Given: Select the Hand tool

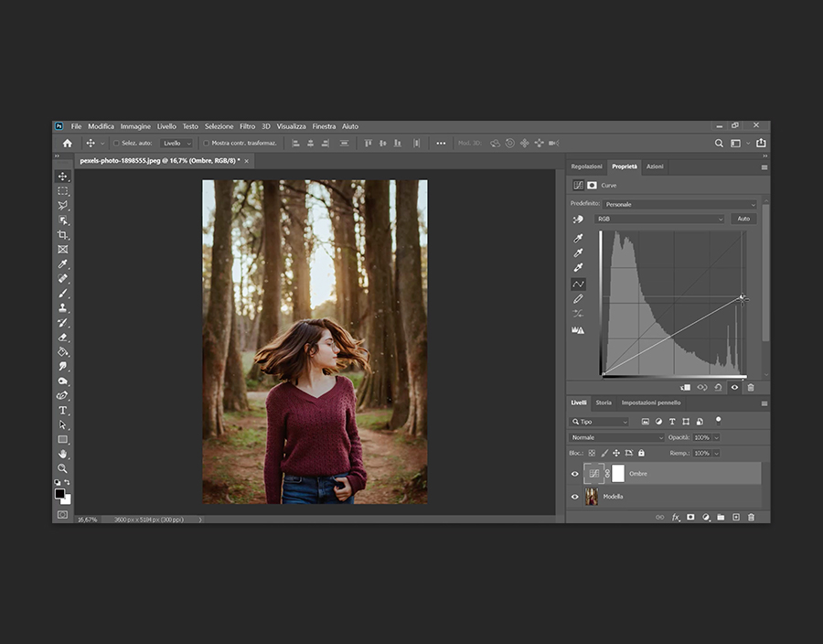Looking at the screenshot, I should pyautogui.click(x=63, y=454).
